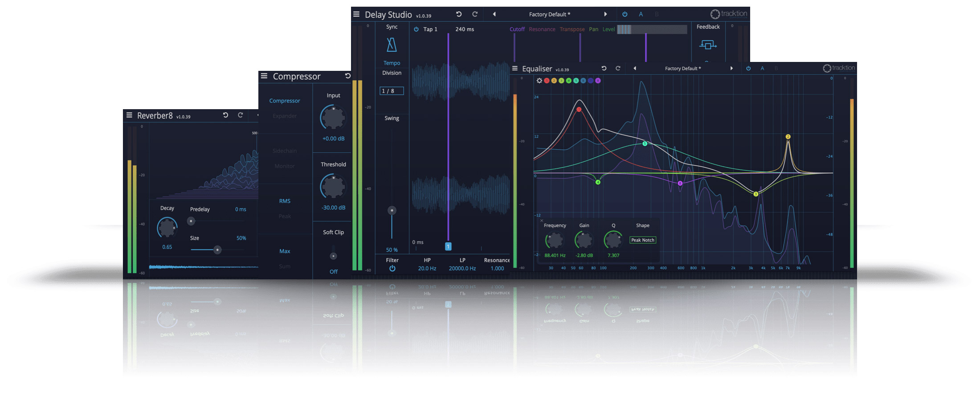Select EQ band 2 color circle
Screen dimensions: 980x401
point(553,81)
